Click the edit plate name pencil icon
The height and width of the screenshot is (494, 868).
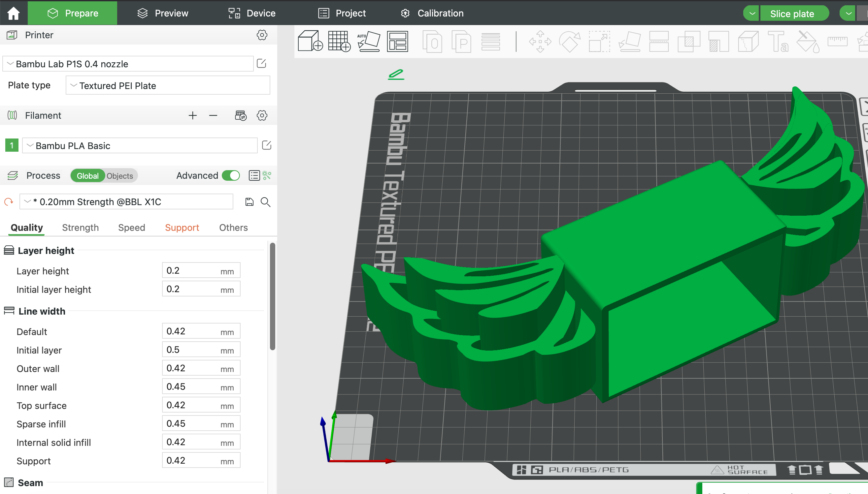click(396, 74)
